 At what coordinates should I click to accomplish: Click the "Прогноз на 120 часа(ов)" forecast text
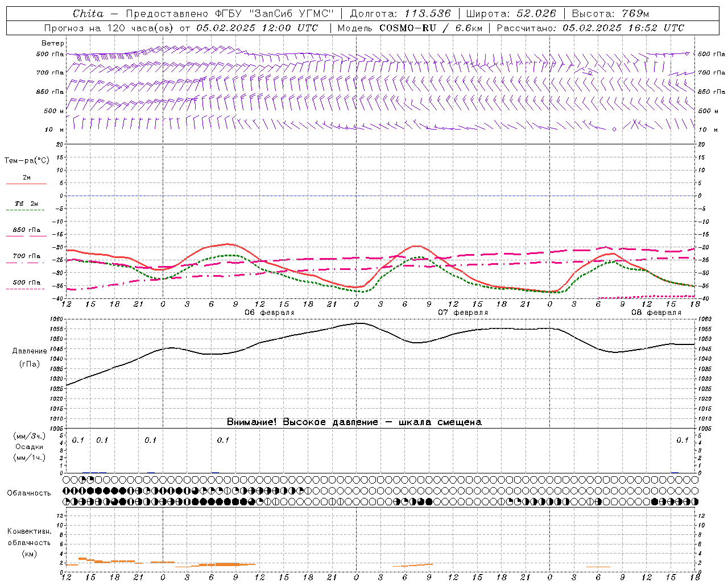109,28
